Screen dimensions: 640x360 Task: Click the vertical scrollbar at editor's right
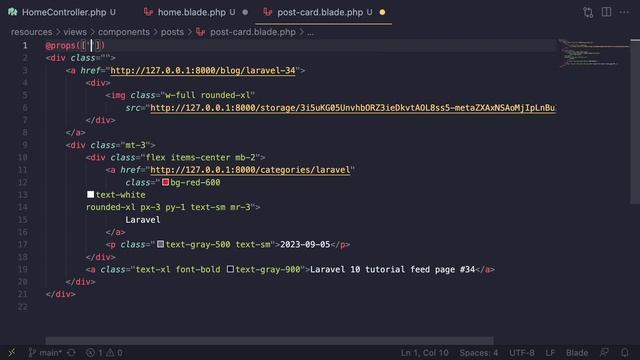pos(635,122)
